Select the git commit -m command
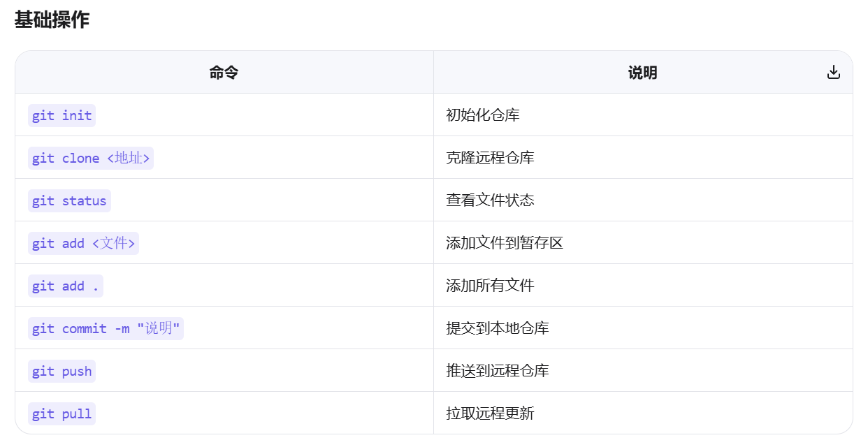This screenshot has height=440, width=868. [106, 328]
